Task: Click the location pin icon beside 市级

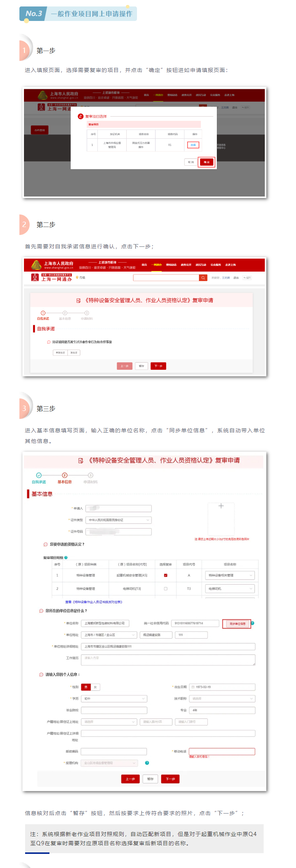Action: [77, 278]
